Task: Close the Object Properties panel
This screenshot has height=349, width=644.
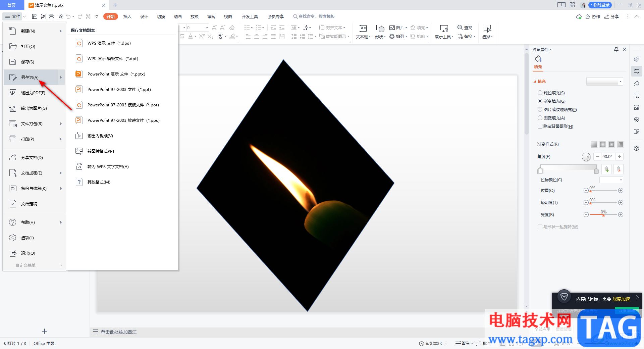Action: pos(625,49)
